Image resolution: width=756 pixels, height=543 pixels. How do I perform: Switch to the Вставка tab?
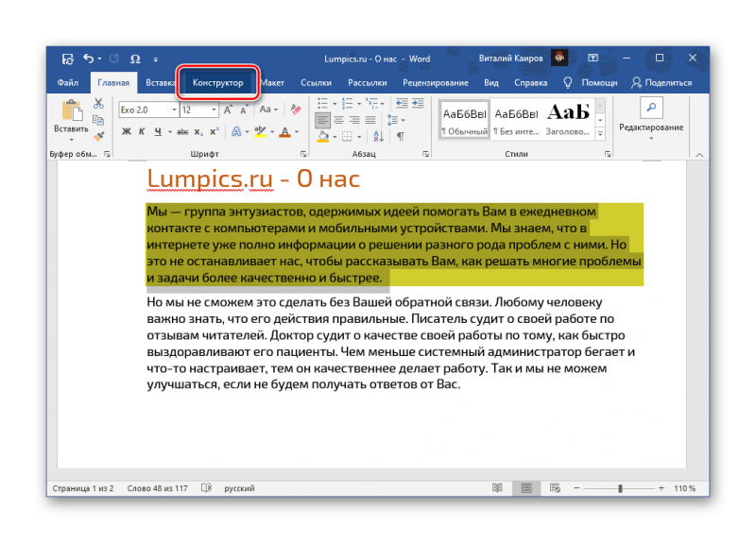click(x=160, y=83)
